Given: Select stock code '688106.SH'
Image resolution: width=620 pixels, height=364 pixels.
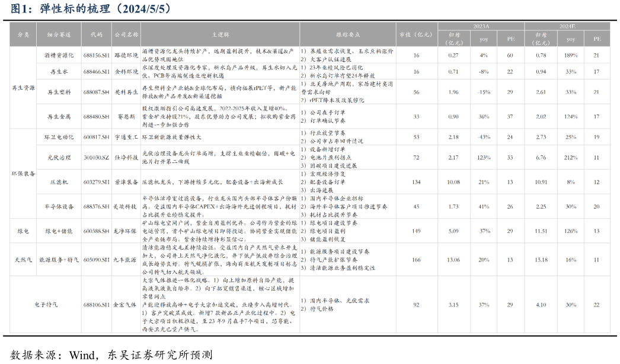Looking at the screenshot, I should coord(96,305).
